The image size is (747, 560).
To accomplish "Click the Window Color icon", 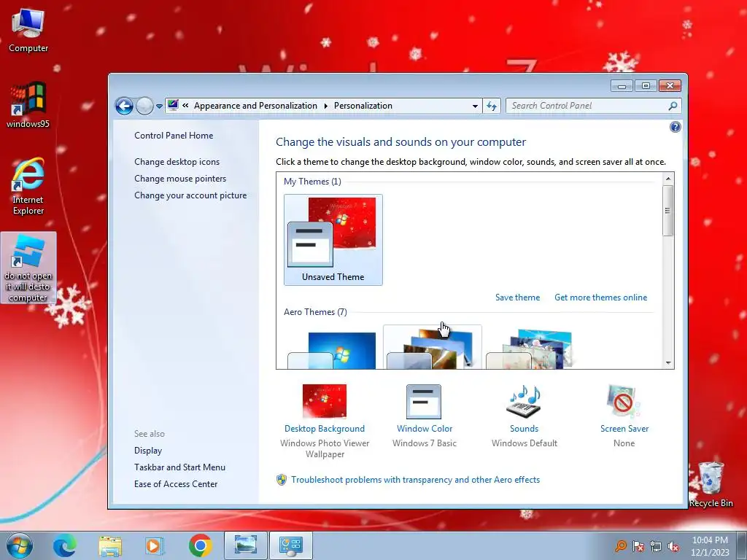I will [x=424, y=402].
